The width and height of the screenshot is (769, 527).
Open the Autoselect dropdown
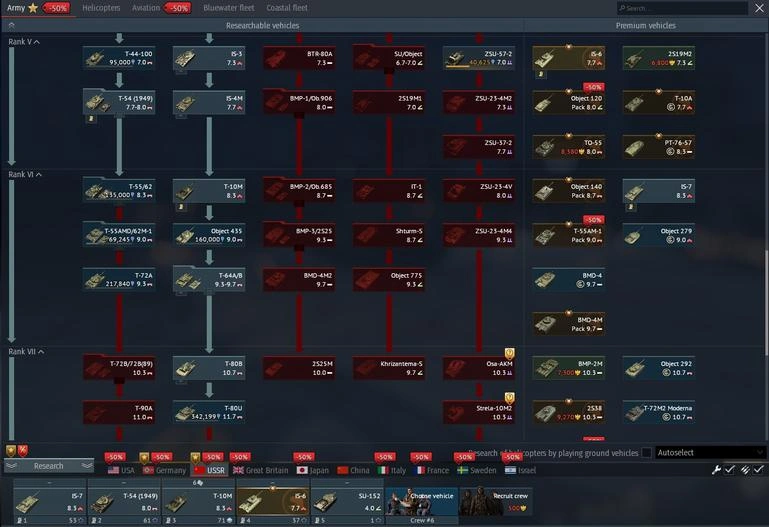point(710,452)
